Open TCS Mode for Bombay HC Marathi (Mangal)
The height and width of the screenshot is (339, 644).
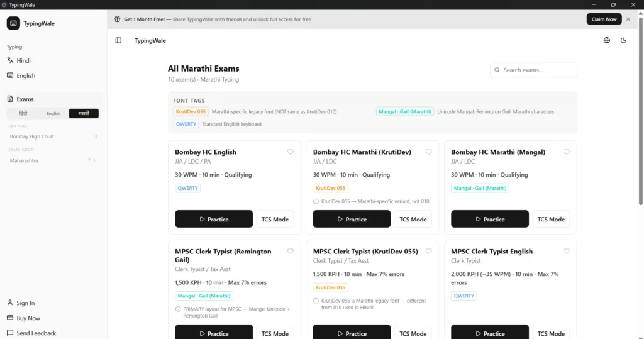[551, 219]
